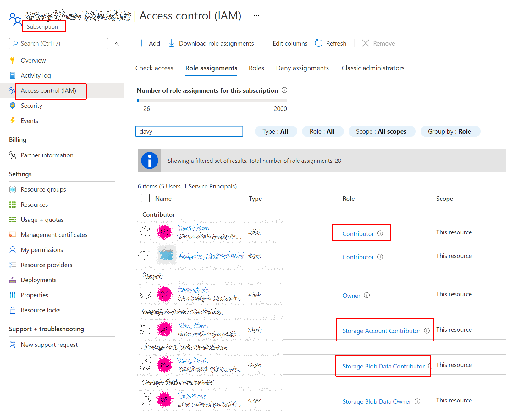
Task: Open the Group by : Role filter
Action: click(450, 131)
